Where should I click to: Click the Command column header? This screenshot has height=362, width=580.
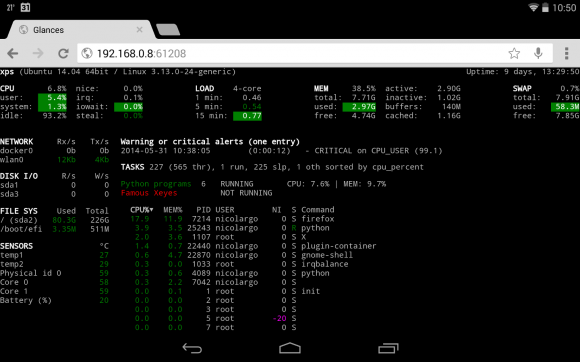[x=318, y=210]
